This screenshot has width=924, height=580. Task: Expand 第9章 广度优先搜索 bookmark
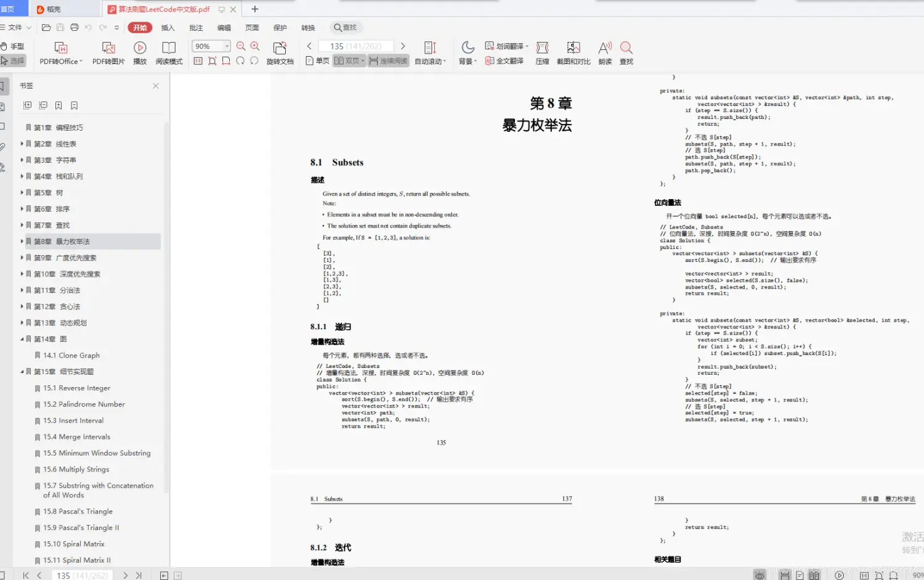(22, 258)
